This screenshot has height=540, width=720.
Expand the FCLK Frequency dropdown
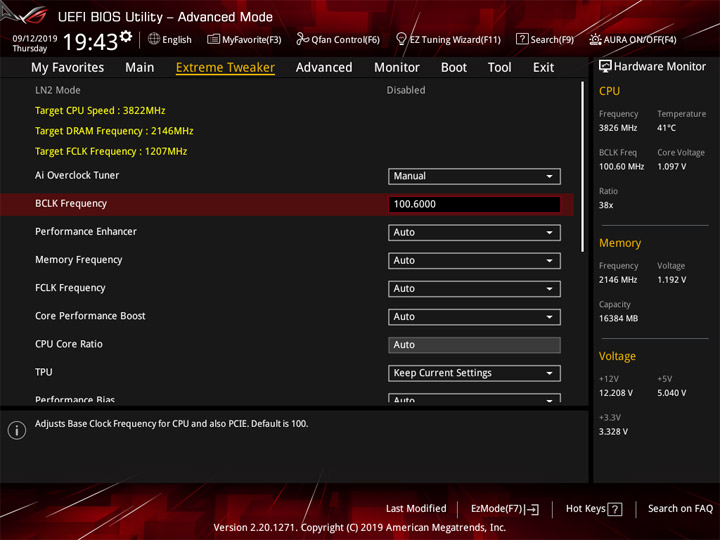point(474,289)
